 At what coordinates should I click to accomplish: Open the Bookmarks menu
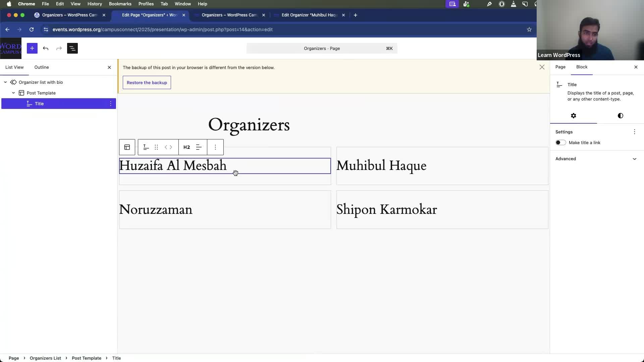[x=120, y=4]
